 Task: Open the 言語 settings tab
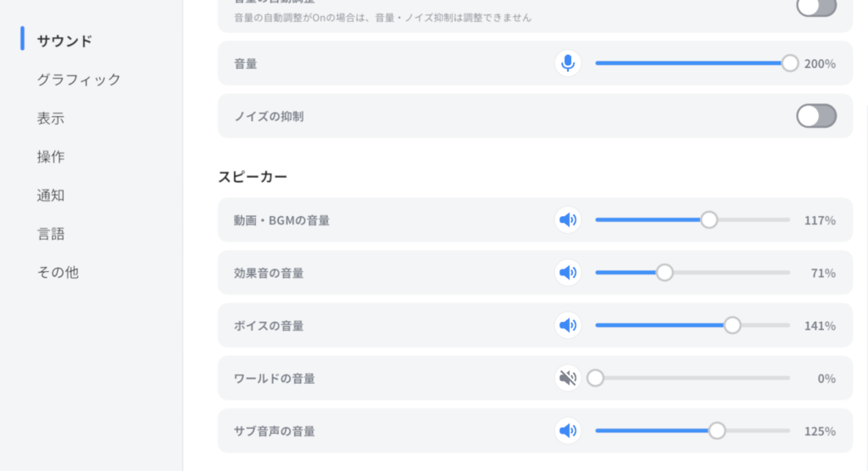51,234
